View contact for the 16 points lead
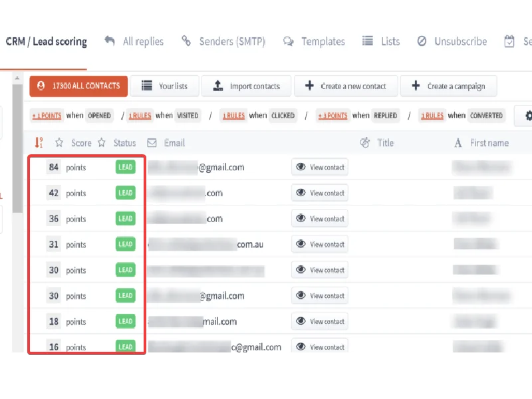 (x=320, y=346)
